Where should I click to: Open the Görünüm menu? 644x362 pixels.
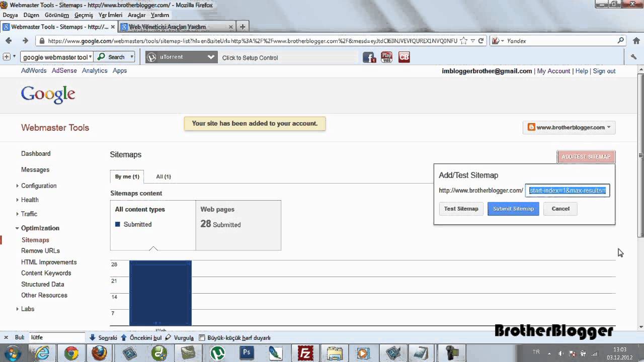[x=56, y=15]
